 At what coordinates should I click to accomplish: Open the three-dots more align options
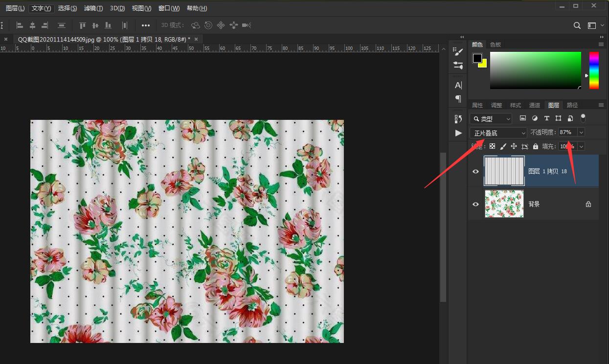point(146,25)
